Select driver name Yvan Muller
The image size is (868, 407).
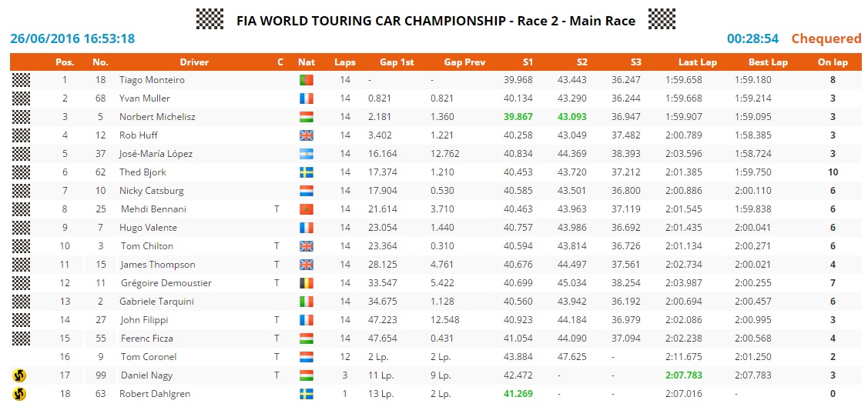(145, 98)
